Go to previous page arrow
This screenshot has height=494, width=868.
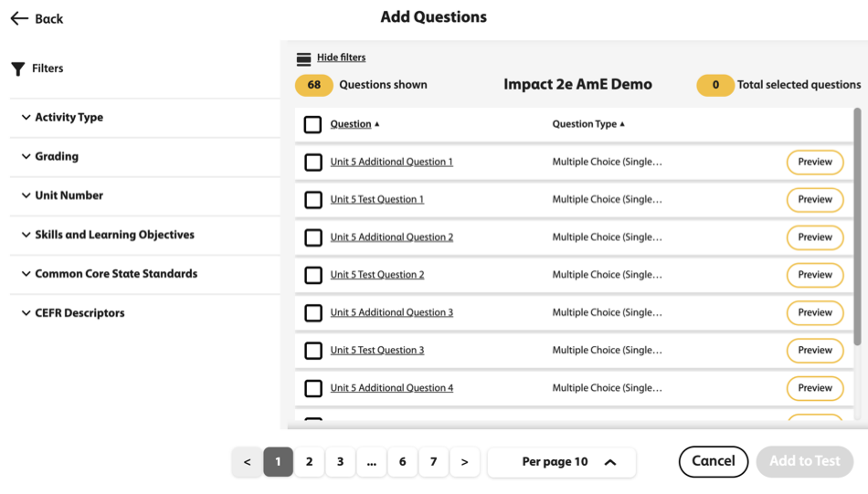point(247,462)
